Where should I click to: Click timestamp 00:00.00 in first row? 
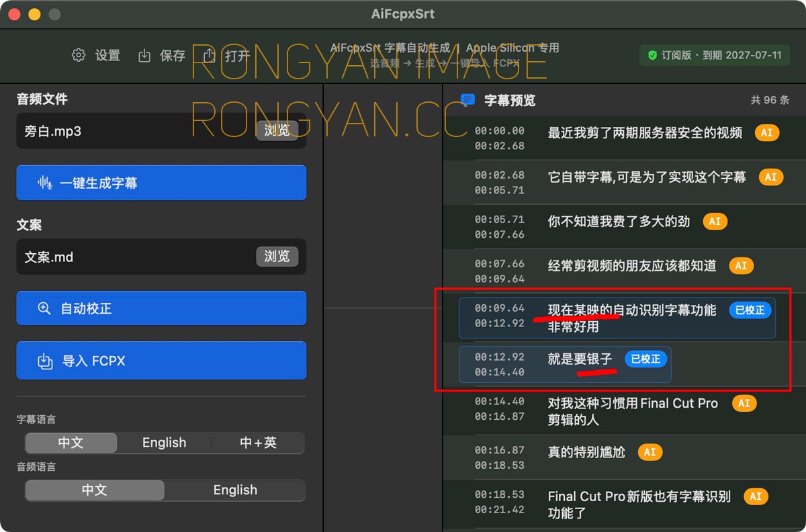pos(500,131)
